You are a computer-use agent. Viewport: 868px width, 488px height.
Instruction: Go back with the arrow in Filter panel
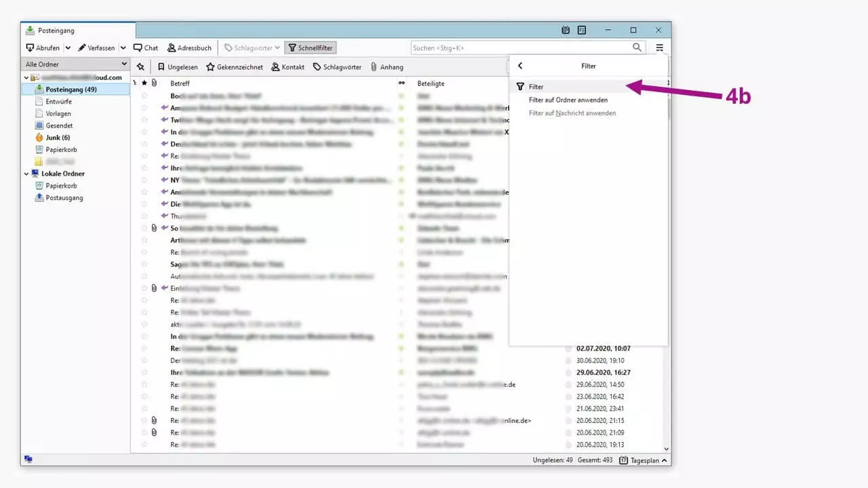pyautogui.click(x=520, y=66)
